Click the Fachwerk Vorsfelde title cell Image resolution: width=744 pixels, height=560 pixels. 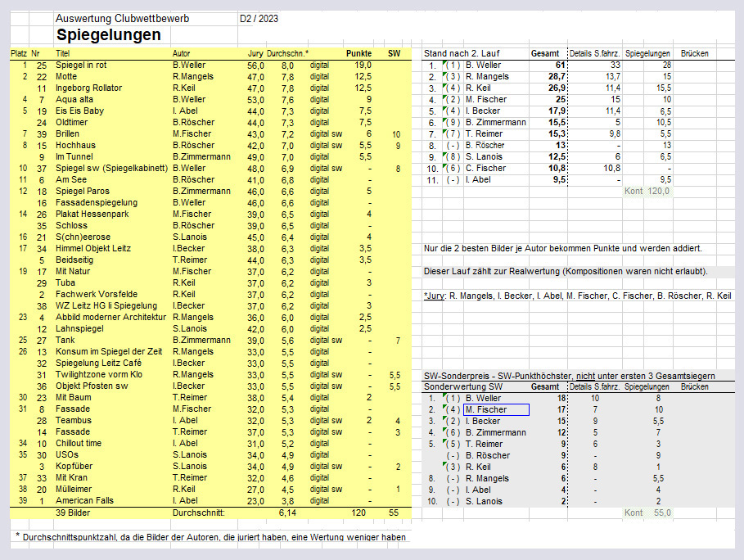coord(90,294)
